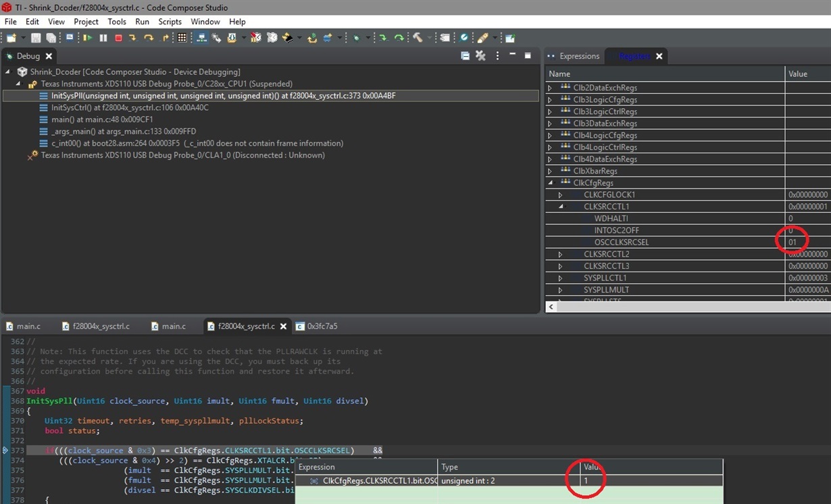Image resolution: width=831 pixels, height=504 pixels.
Task: Select the main() at main.c:48 stack frame
Action: click(102, 120)
